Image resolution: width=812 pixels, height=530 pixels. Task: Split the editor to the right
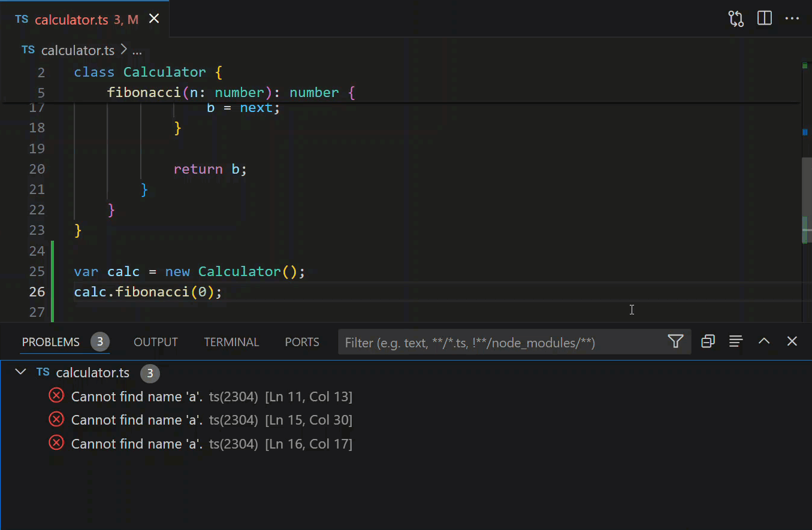[765, 19]
